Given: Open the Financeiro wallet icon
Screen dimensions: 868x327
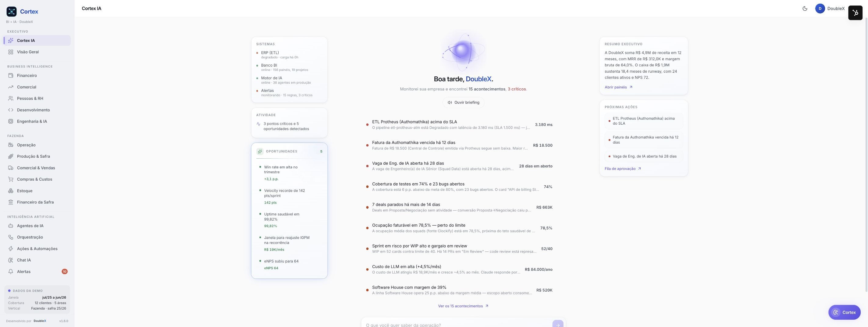Looking at the screenshot, I should pyautogui.click(x=11, y=75).
